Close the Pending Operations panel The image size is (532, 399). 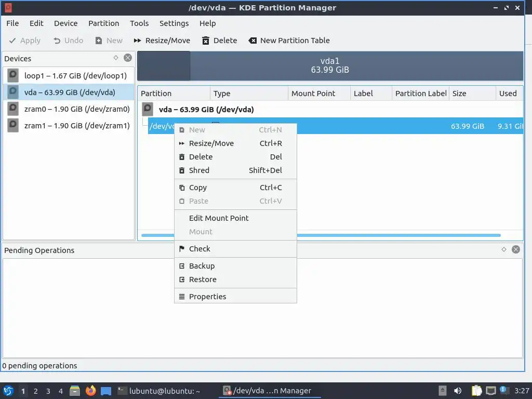(x=516, y=249)
